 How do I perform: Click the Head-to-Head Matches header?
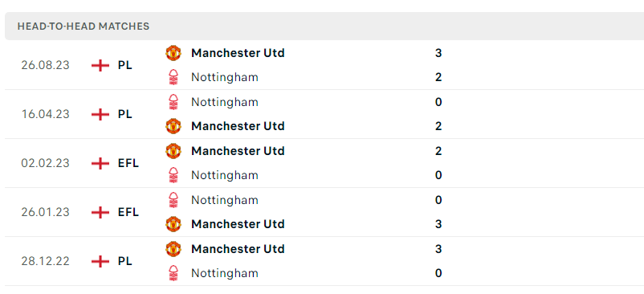coord(84,27)
